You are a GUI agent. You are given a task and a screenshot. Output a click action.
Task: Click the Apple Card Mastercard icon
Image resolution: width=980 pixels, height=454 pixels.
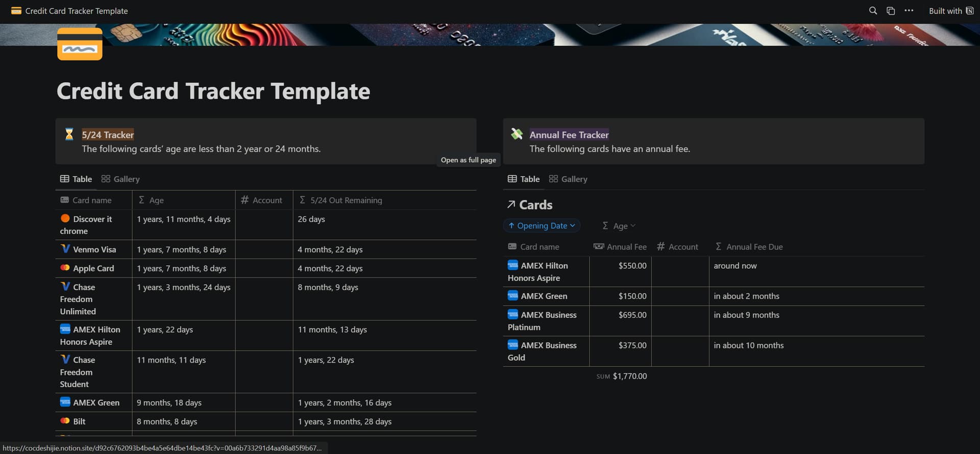[x=65, y=268]
